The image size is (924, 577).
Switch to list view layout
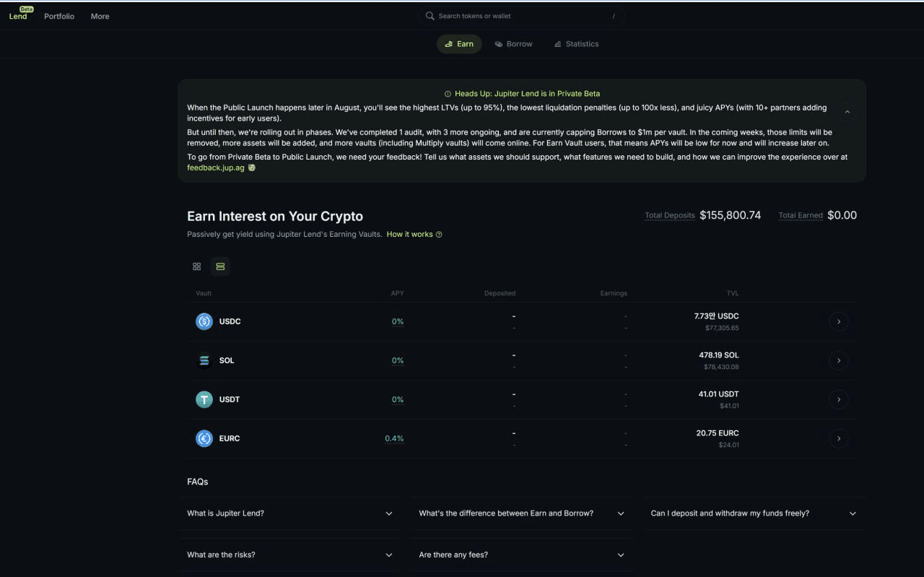pyautogui.click(x=220, y=266)
